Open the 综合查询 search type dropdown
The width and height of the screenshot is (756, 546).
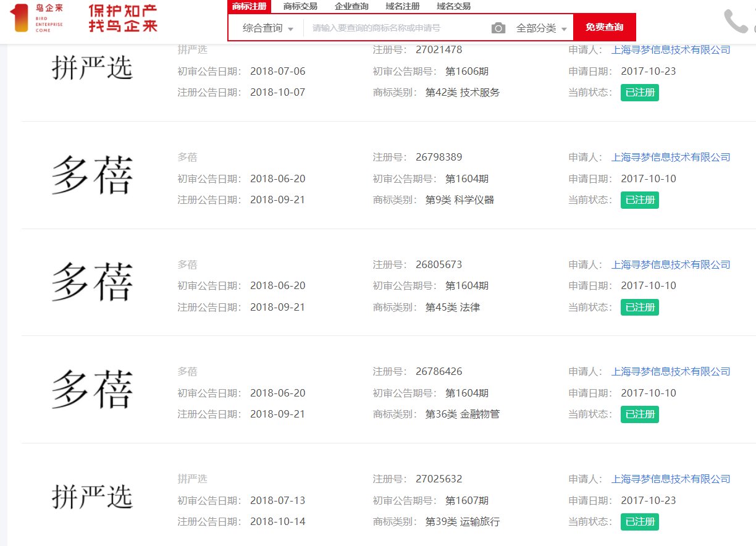pyautogui.click(x=266, y=27)
